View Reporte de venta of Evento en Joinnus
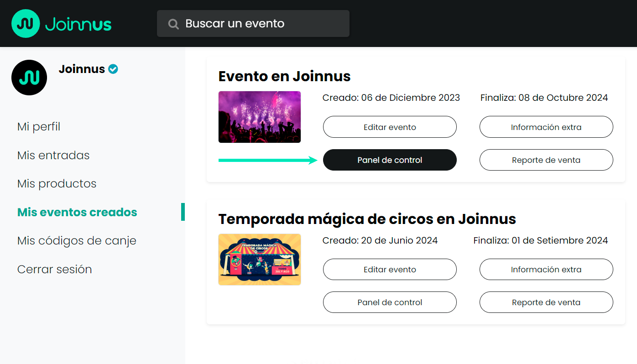637x364 pixels. 546,160
